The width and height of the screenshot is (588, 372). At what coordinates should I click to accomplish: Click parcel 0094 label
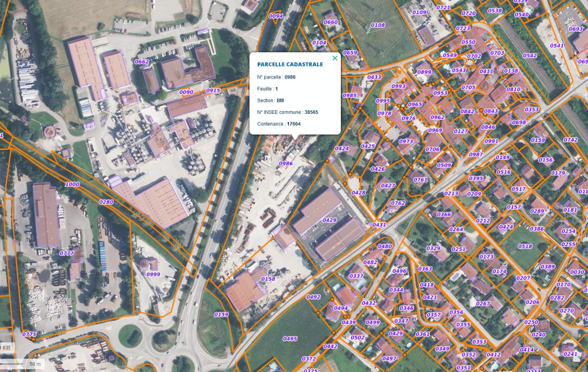tap(276, 16)
